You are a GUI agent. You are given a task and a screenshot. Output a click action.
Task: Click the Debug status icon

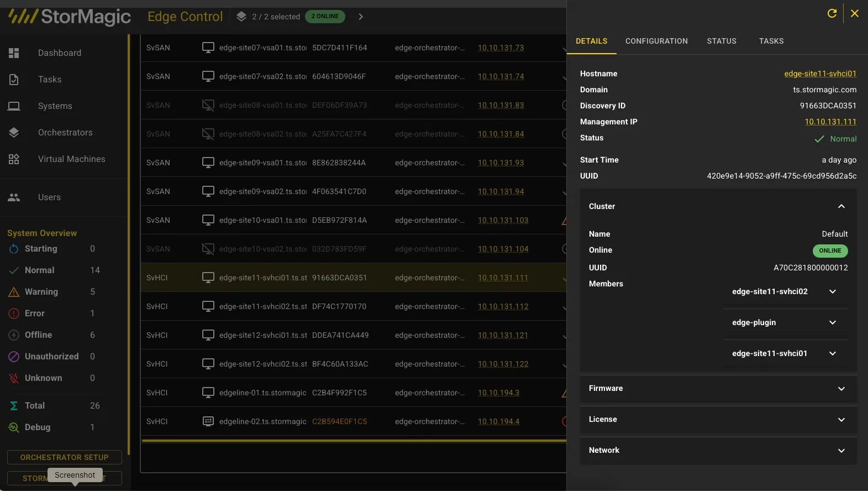14,427
